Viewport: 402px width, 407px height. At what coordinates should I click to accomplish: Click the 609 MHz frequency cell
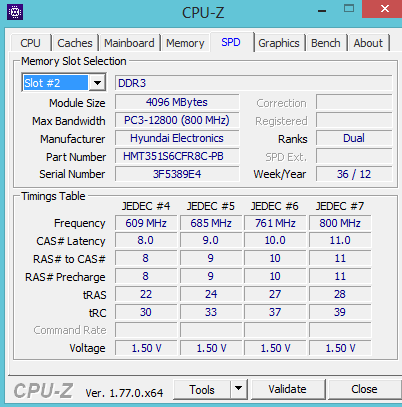(146, 223)
